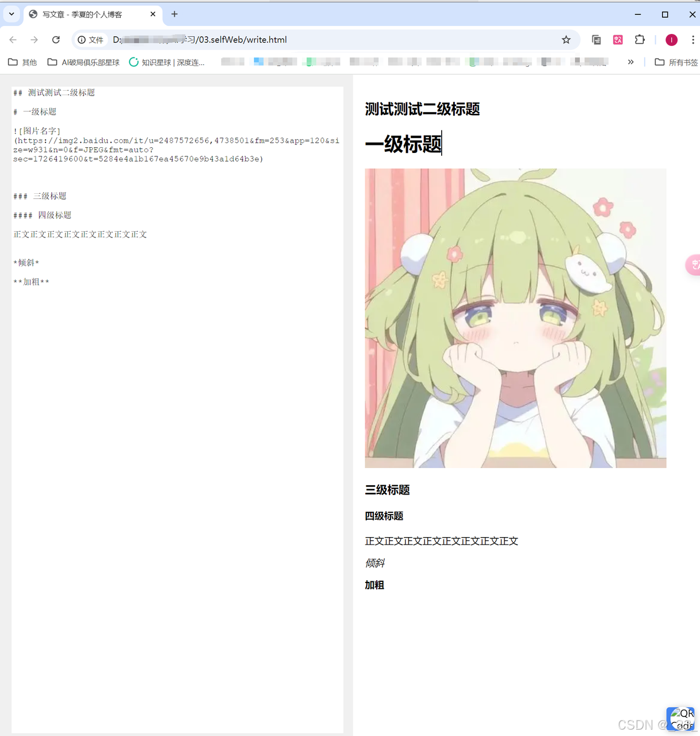Select the 写文章 browser tab
Image resolution: width=700 pixels, height=736 pixels.
(x=81, y=14)
